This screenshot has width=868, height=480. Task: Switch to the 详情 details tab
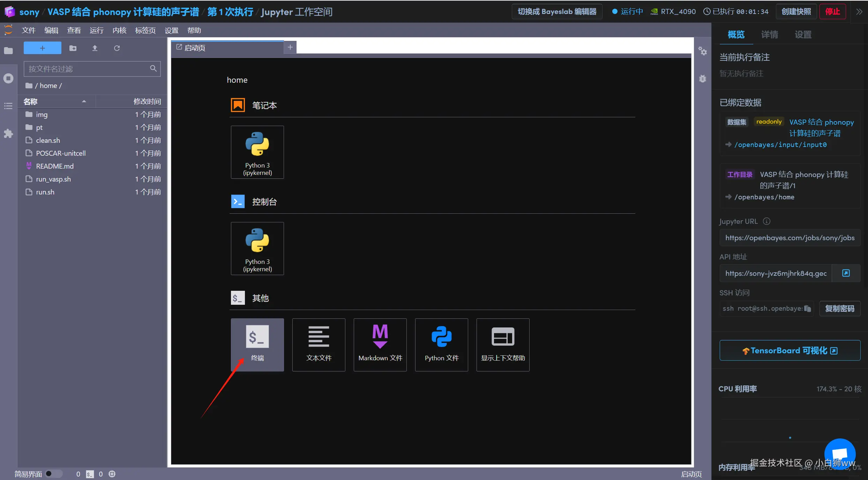coord(769,35)
